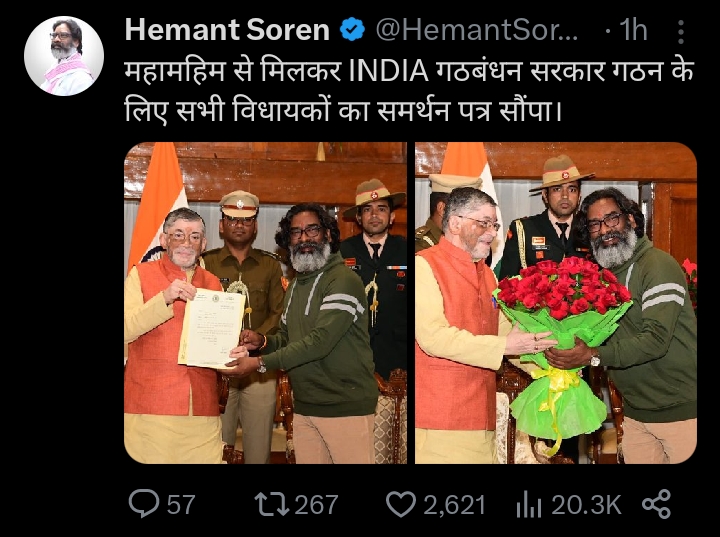Screen dimensions: 720x537
Task: View analytics via bar chart icon
Action: (529, 504)
